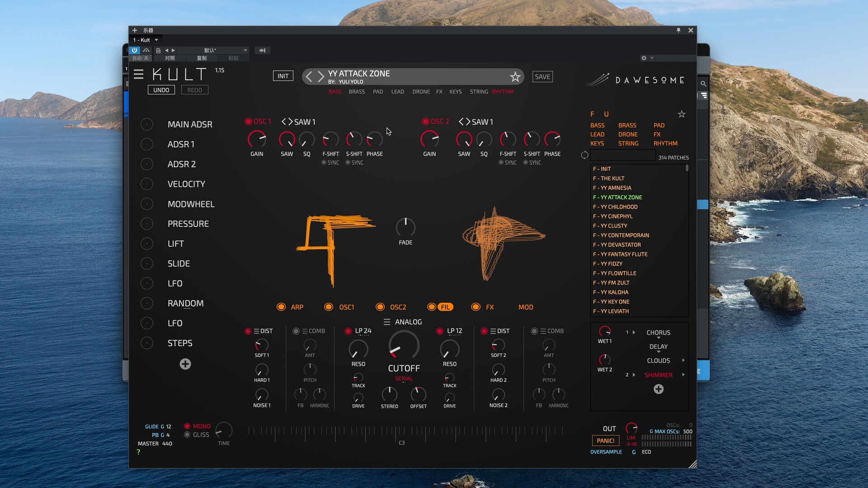Toggle the LP 24 filter on/off

[x=348, y=331]
